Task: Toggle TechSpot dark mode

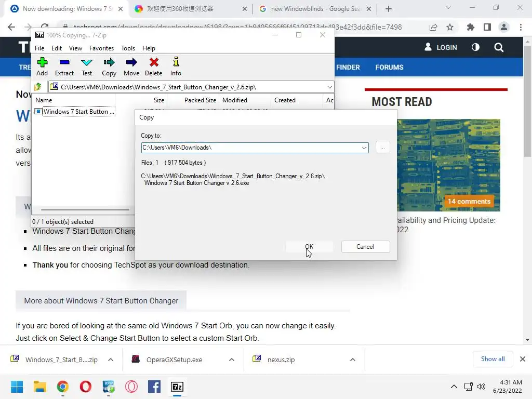Action: (475, 47)
